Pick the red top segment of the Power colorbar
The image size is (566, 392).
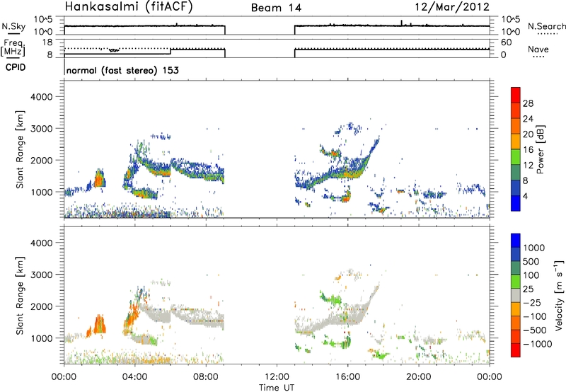point(516,96)
